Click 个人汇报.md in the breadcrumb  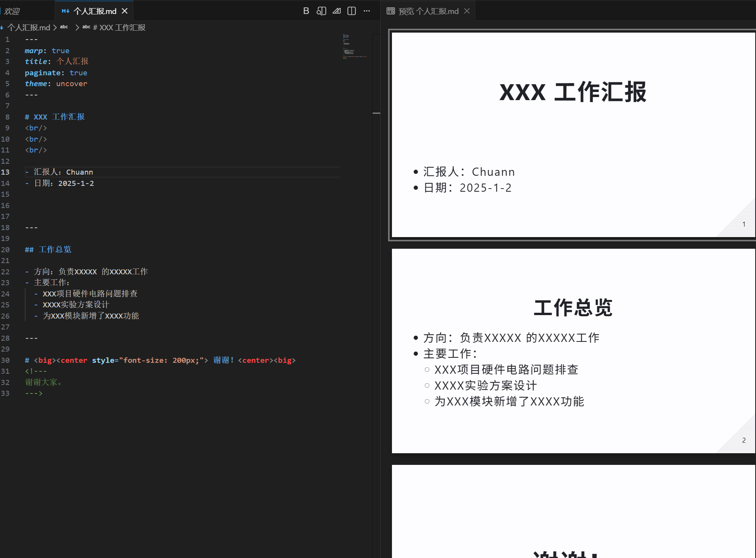click(29, 28)
